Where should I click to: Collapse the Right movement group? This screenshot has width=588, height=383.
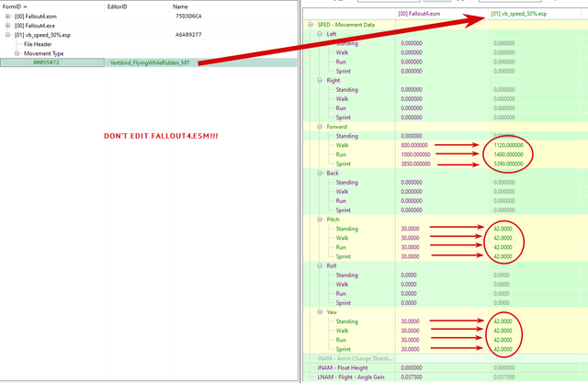pyautogui.click(x=320, y=80)
